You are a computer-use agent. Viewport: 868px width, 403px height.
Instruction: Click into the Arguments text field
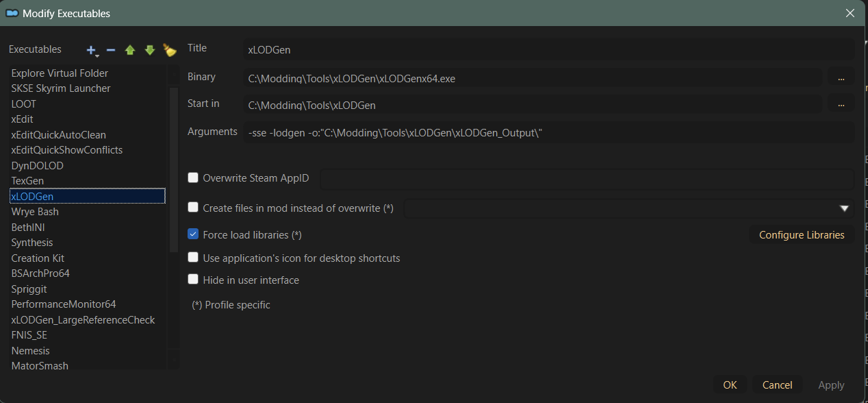pos(548,132)
